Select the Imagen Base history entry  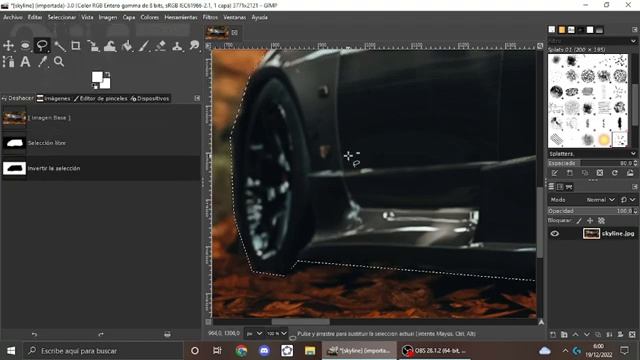pos(100,118)
